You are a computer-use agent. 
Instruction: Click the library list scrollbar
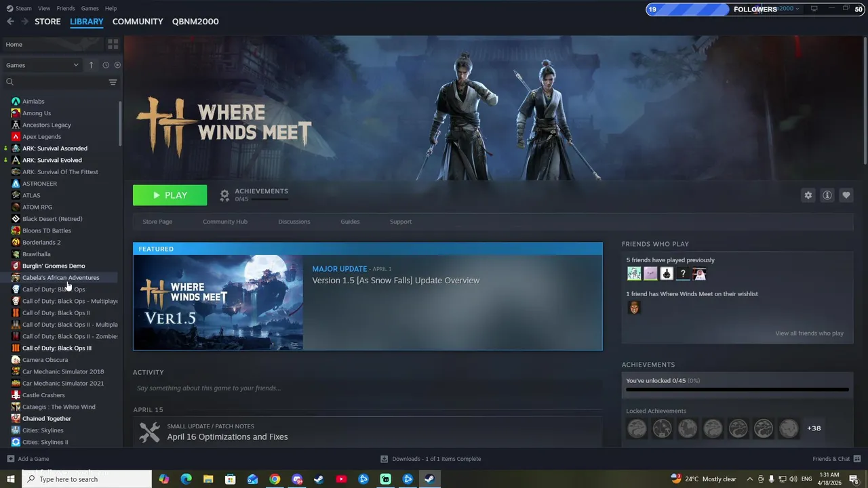(121, 123)
